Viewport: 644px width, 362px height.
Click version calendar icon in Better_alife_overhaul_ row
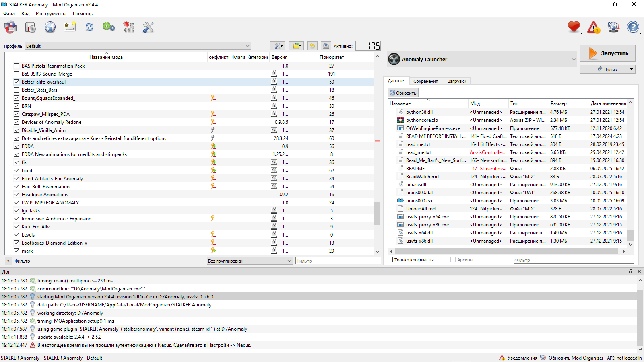coord(274,82)
